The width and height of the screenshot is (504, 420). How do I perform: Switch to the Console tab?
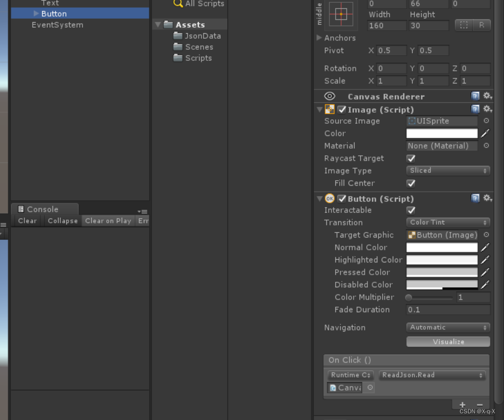coord(44,209)
